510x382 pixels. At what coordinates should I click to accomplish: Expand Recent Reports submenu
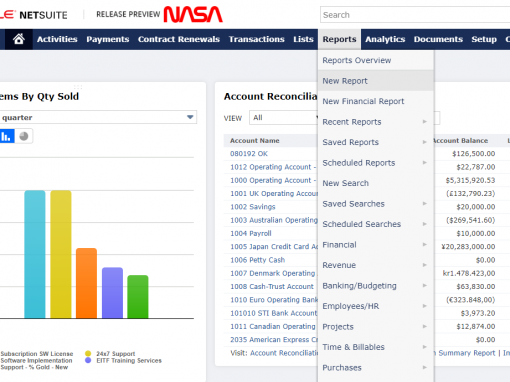coord(376,122)
